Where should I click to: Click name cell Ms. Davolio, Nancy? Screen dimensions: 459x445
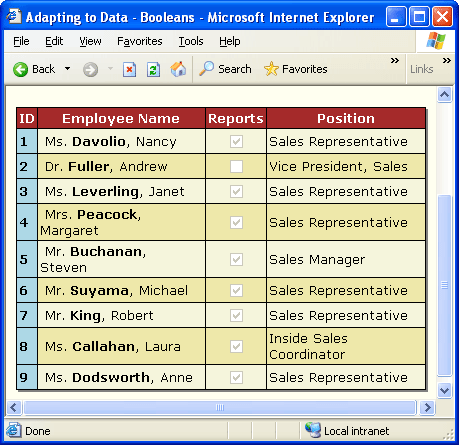pos(121,141)
